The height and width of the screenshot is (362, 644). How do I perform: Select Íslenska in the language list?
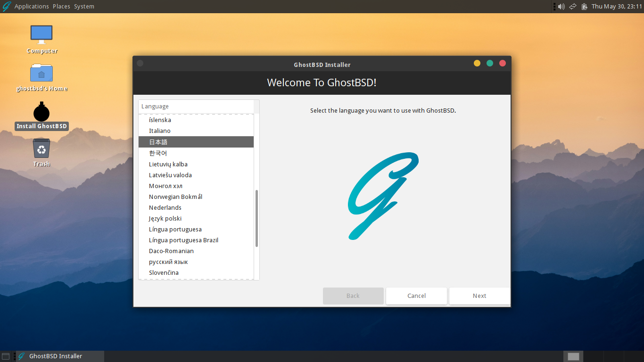pos(196,120)
